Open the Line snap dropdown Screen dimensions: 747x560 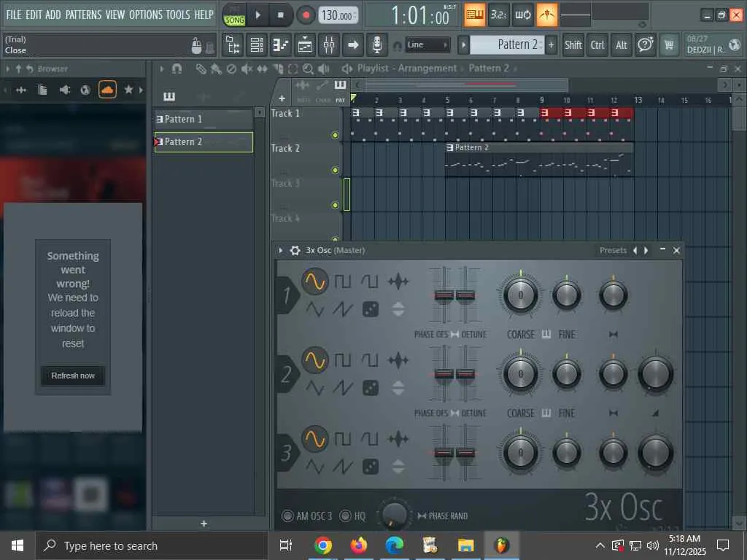(427, 44)
